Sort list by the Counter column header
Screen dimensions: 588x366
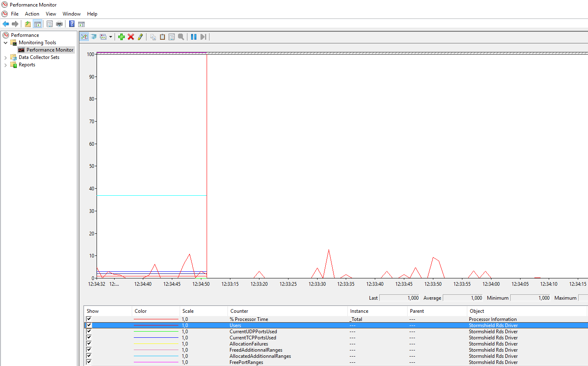point(239,311)
